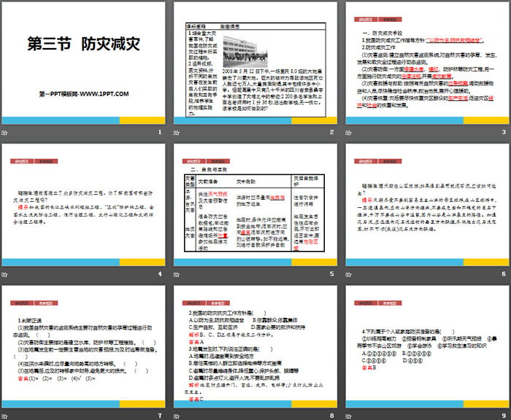The image size is (511, 420).
Task: Select slide 7 thumbnail with 判断正误 questions
Action: 83,347
